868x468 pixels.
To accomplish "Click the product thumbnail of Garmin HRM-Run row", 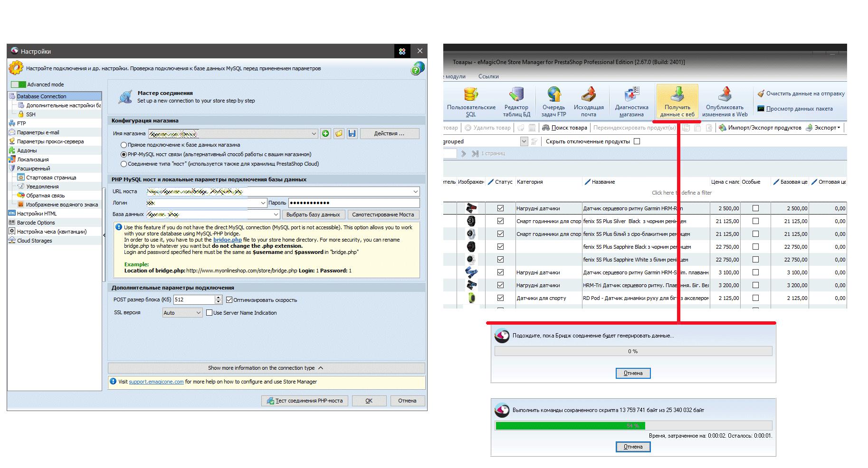I will tap(471, 208).
